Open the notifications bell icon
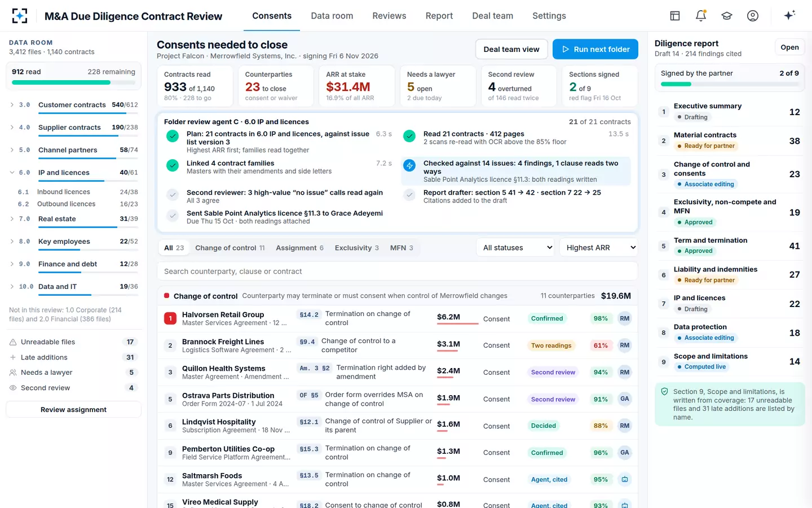 (701, 16)
